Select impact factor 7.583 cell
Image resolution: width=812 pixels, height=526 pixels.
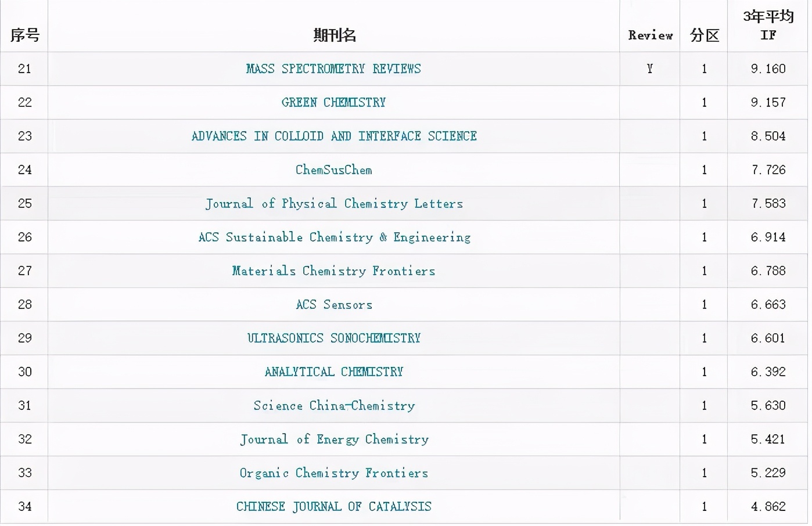(x=768, y=203)
